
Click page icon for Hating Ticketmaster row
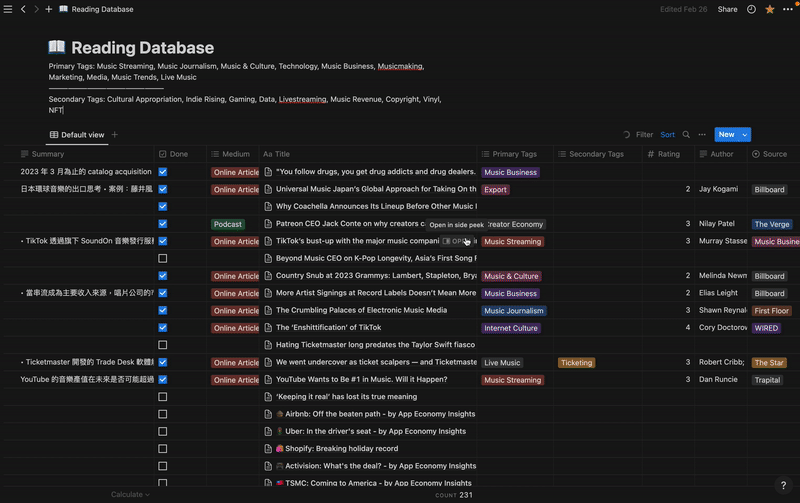[x=268, y=344]
